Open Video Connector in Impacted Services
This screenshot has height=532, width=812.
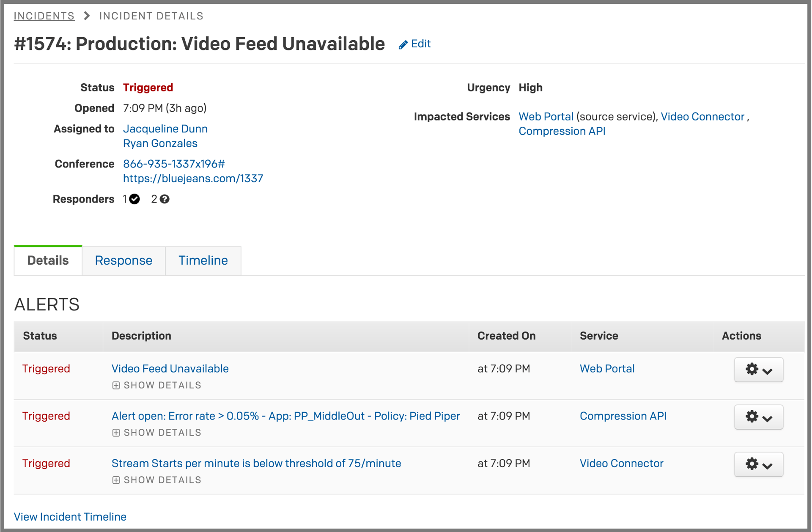[702, 117]
